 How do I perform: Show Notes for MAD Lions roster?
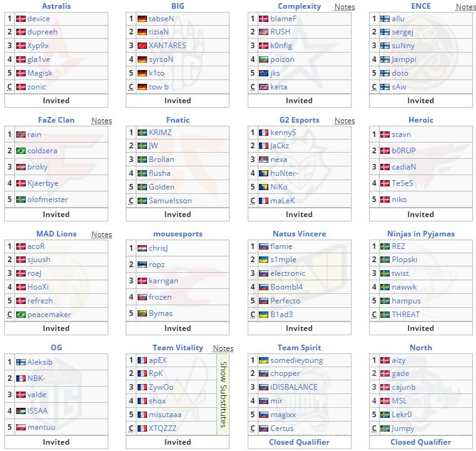pos(101,235)
